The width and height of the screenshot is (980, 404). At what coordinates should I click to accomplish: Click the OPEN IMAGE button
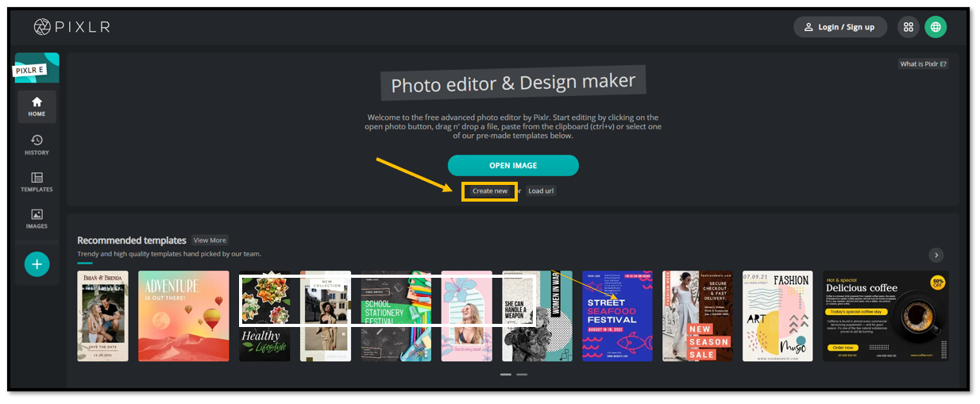pyautogui.click(x=513, y=165)
